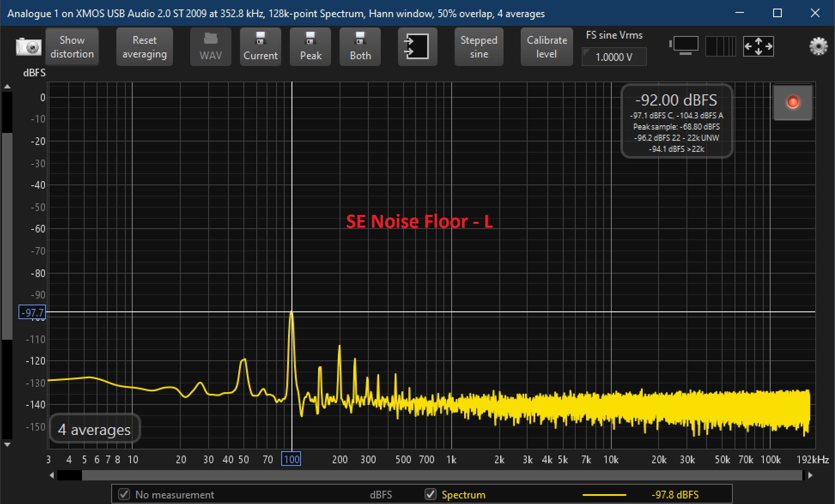Save spectrum as WAV file
This screenshot has width=835, height=504.
(x=211, y=47)
